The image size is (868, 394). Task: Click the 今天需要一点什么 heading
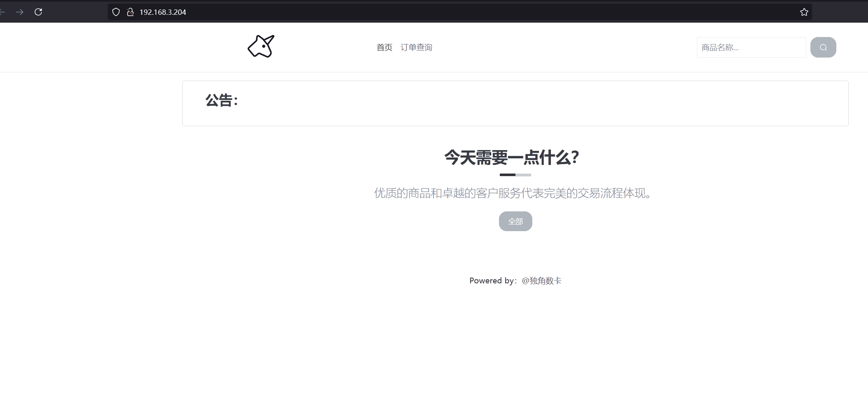pos(511,158)
